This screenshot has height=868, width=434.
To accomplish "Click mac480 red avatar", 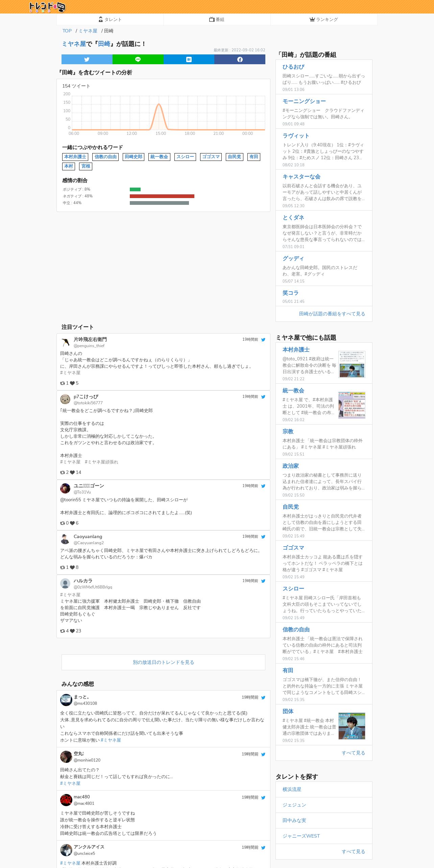I will point(66,800).
